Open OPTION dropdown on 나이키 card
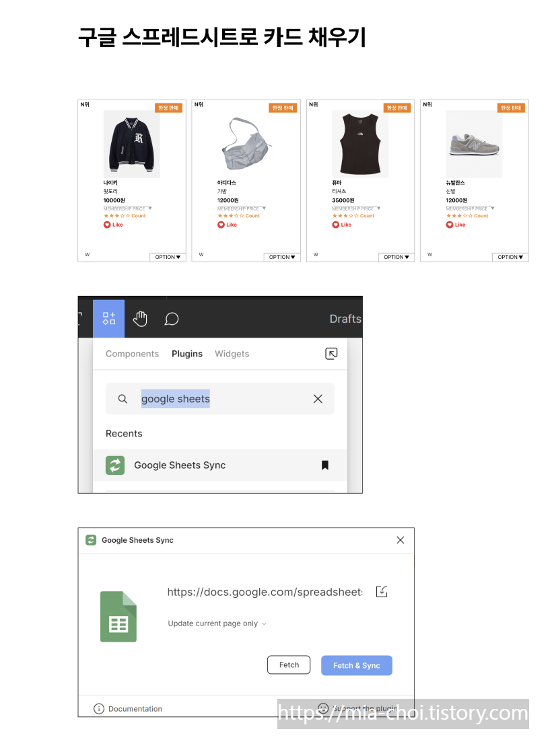Screen dimensions: 556x756 click(x=168, y=257)
